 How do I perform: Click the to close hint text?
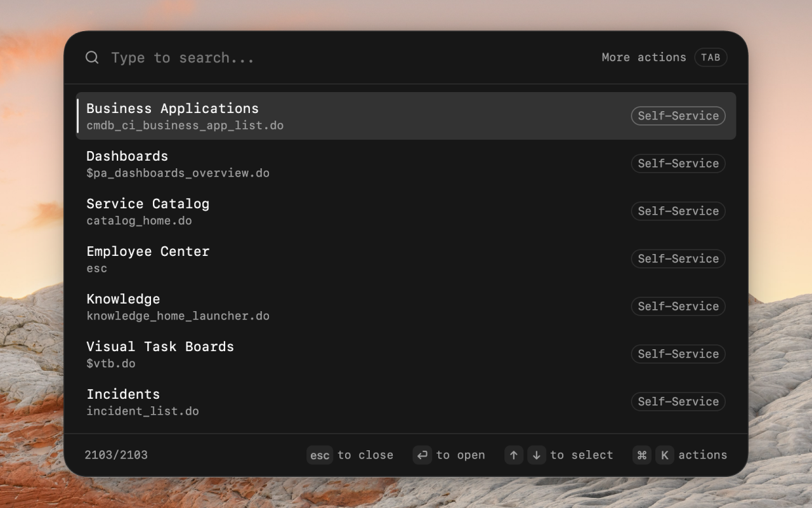[x=365, y=455]
